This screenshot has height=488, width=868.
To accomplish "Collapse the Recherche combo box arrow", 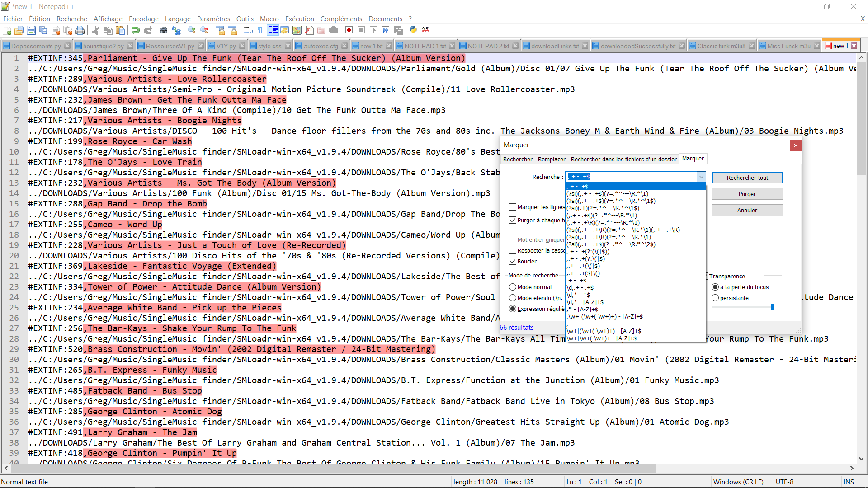I will coord(701,177).
